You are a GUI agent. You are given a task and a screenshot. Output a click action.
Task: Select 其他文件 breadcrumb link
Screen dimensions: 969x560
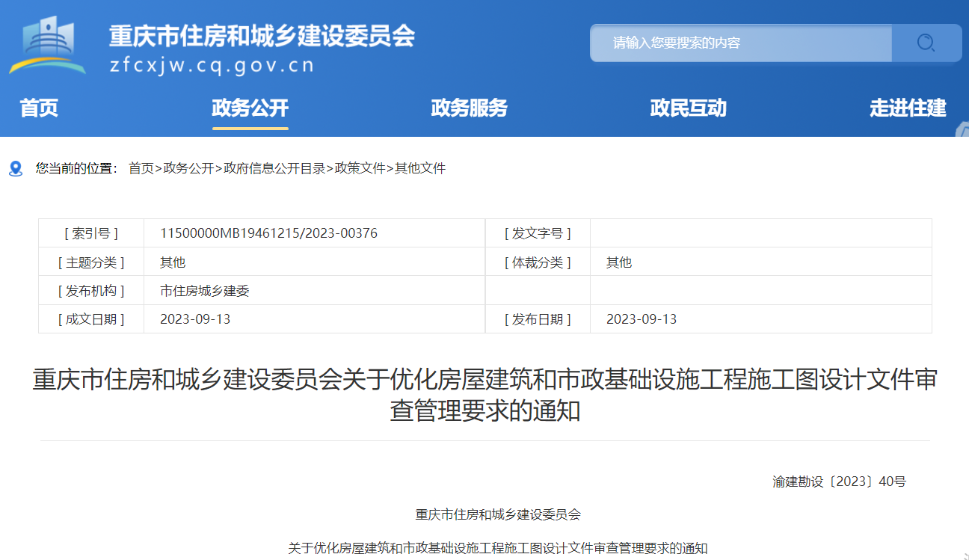420,169
